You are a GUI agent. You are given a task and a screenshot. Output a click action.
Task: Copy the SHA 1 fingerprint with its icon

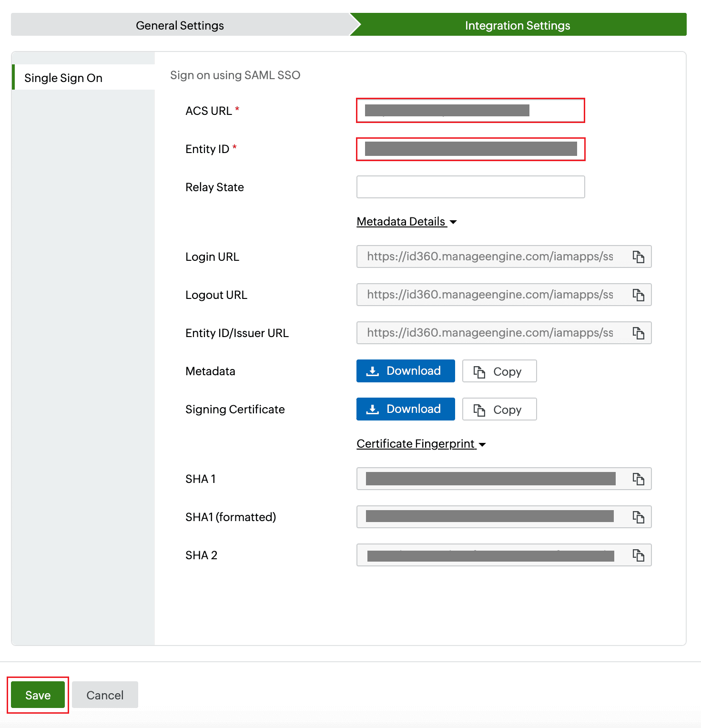[x=638, y=479]
